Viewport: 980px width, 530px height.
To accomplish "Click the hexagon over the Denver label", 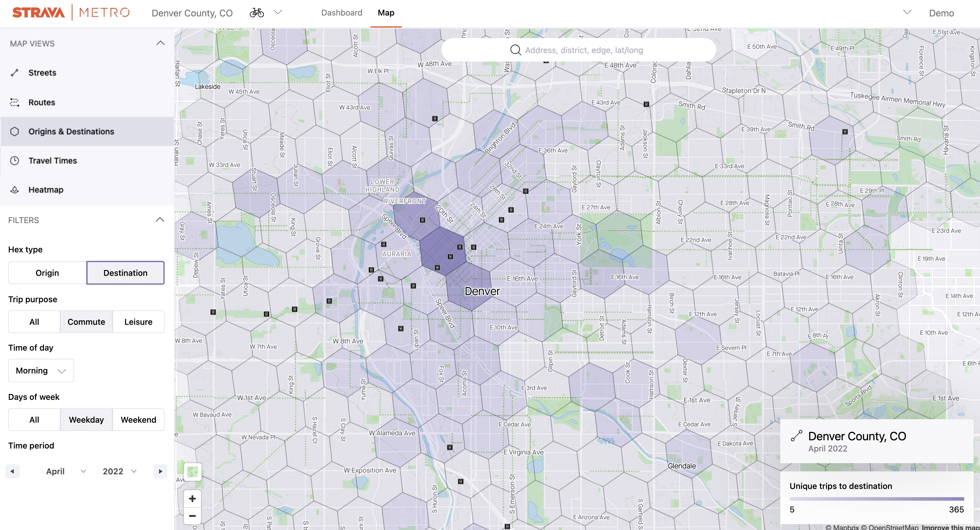I will (469, 286).
